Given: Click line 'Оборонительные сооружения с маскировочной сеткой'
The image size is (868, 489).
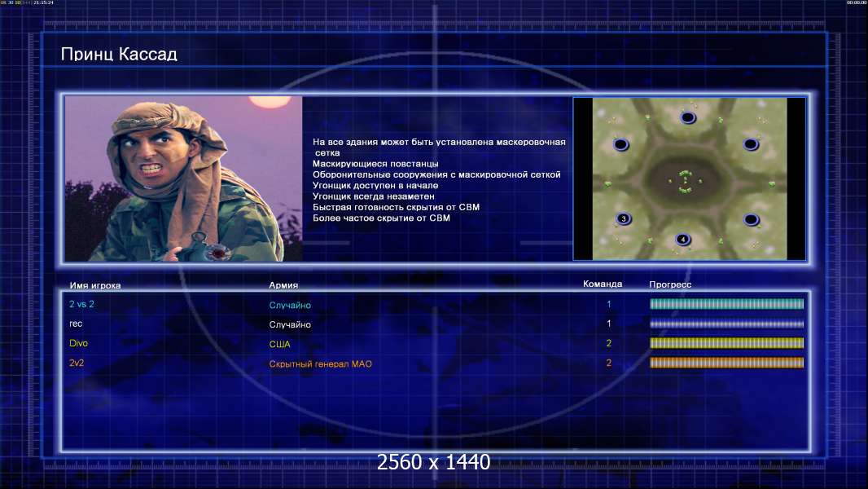Looking at the screenshot, I should point(436,174).
